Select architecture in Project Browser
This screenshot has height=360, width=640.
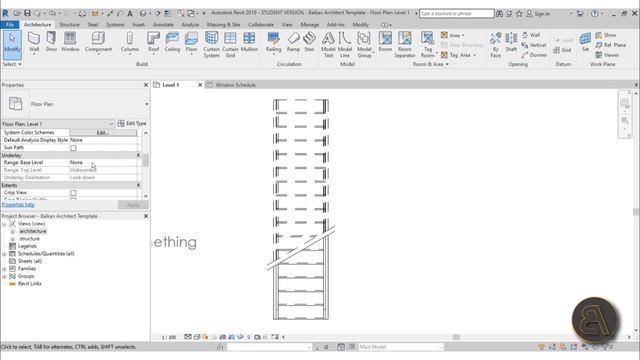33,231
